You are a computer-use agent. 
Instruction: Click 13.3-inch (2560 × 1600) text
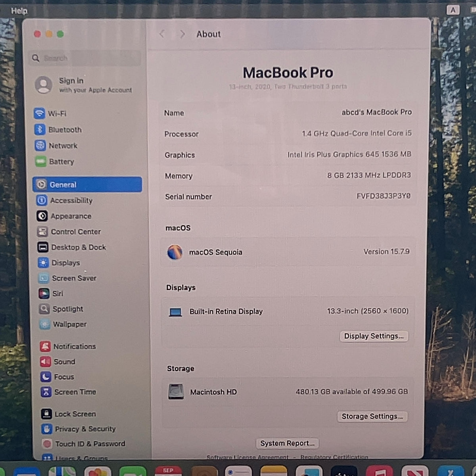(x=368, y=311)
